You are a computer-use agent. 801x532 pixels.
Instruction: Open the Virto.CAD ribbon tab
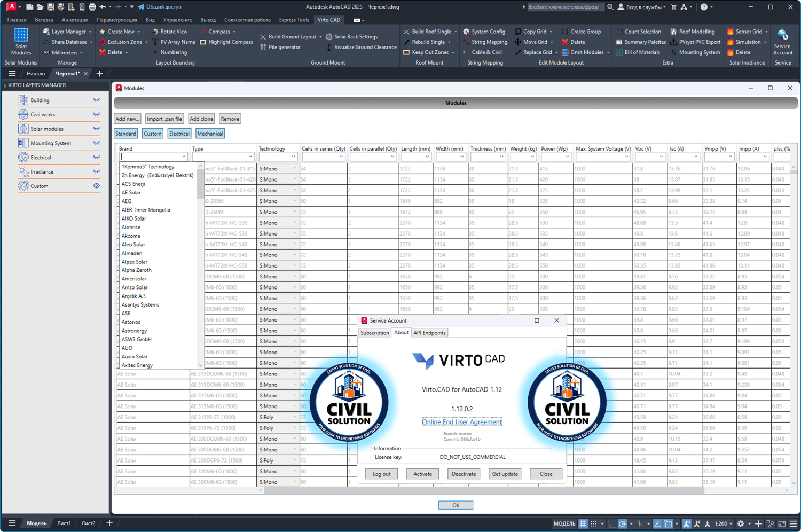click(x=328, y=20)
